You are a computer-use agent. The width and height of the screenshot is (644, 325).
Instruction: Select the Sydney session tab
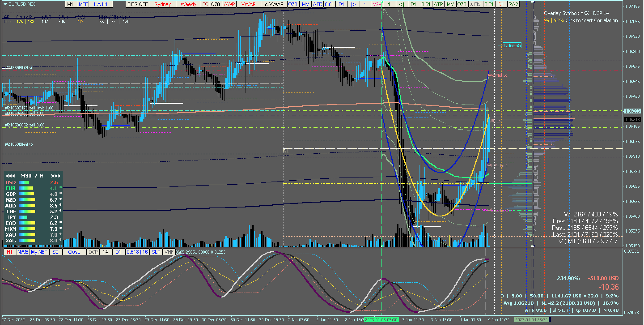pos(163,4)
